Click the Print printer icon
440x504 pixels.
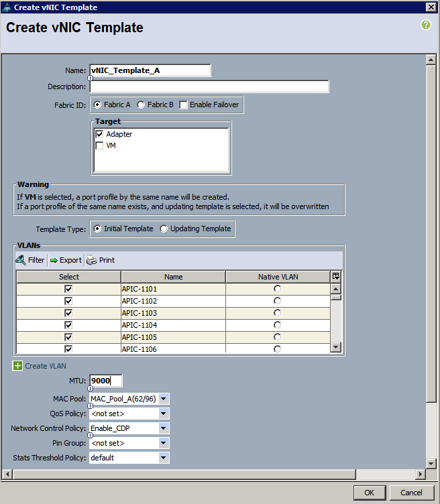(x=92, y=260)
